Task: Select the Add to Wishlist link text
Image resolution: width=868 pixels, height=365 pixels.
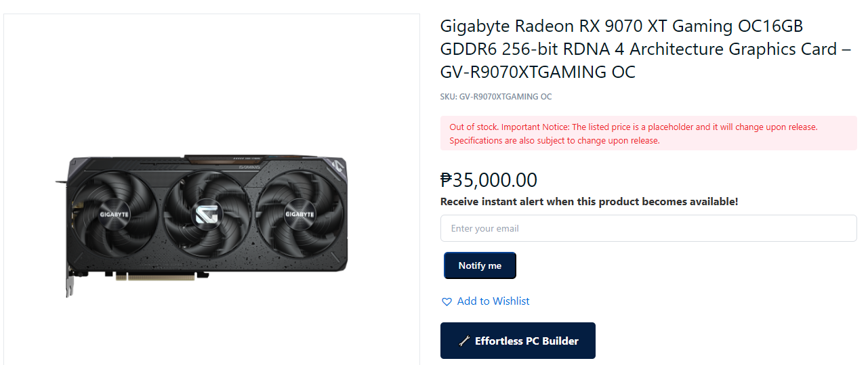Action: coord(493,301)
